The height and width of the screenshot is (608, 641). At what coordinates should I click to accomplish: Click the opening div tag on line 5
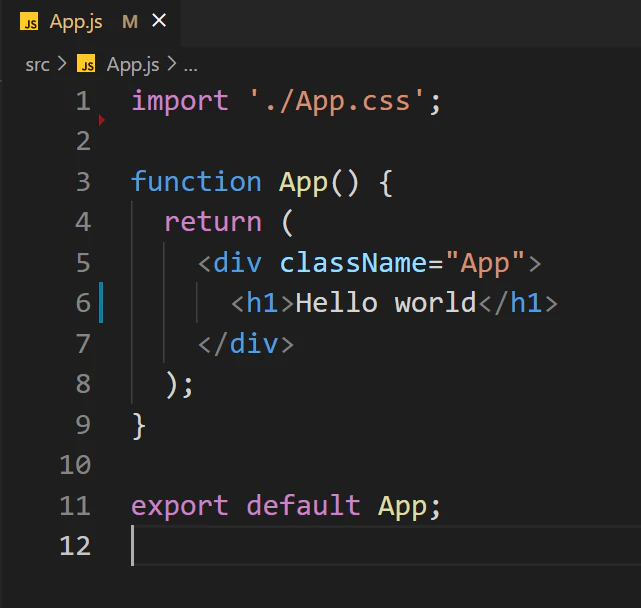pyautogui.click(x=230, y=263)
